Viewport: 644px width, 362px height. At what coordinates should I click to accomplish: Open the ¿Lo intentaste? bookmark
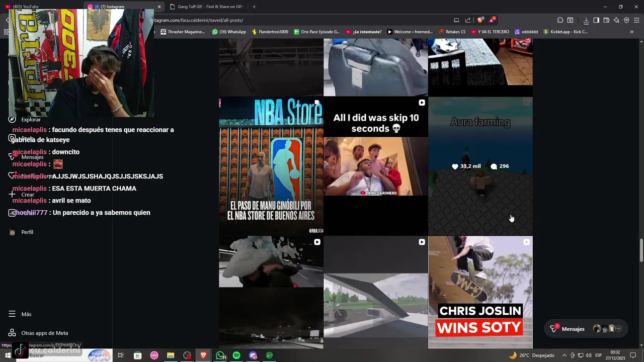pos(363,32)
